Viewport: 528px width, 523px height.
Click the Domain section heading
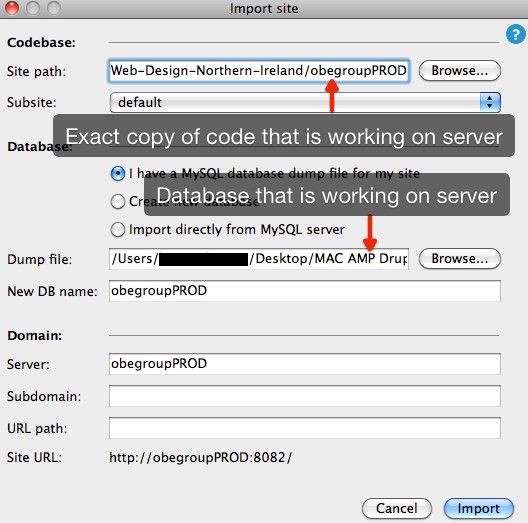coord(35,335)
